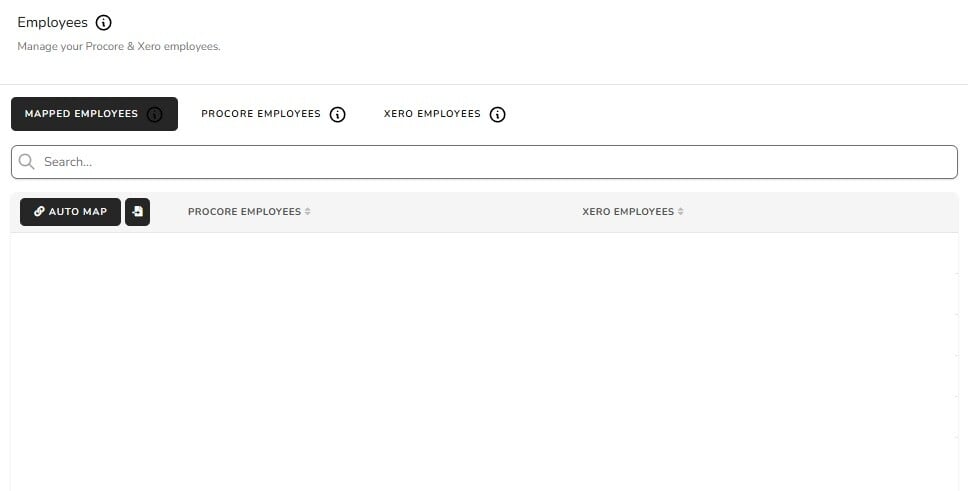
Task: Show info for Procore Employees tab
Action: [x=338, y=114]
